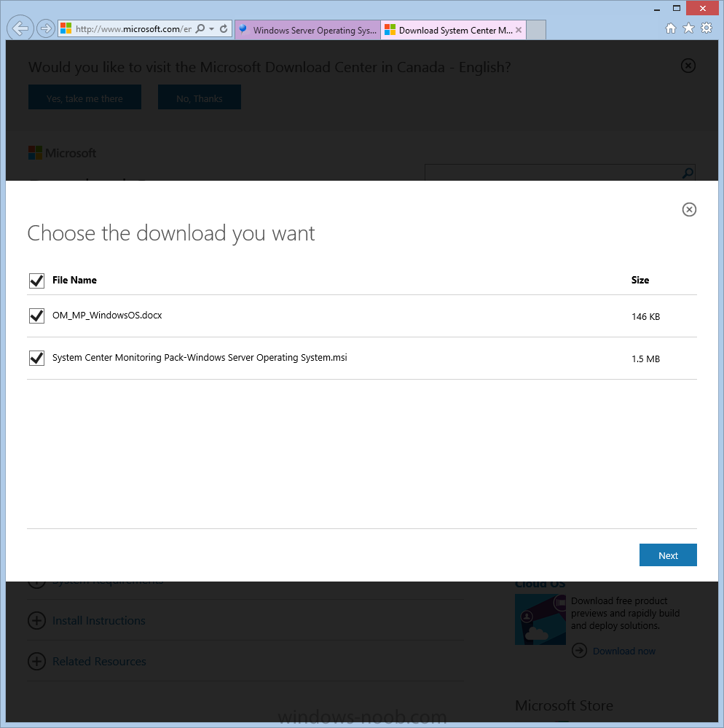The height and width of the screenshot is (728, 724).
Task: Open browser Tools gear icon
Action: click(707, 28)
